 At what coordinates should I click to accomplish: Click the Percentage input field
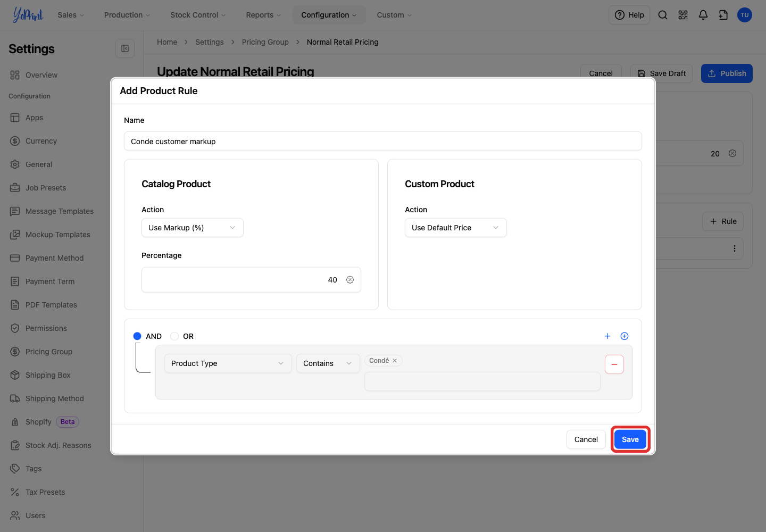(251, 280)
